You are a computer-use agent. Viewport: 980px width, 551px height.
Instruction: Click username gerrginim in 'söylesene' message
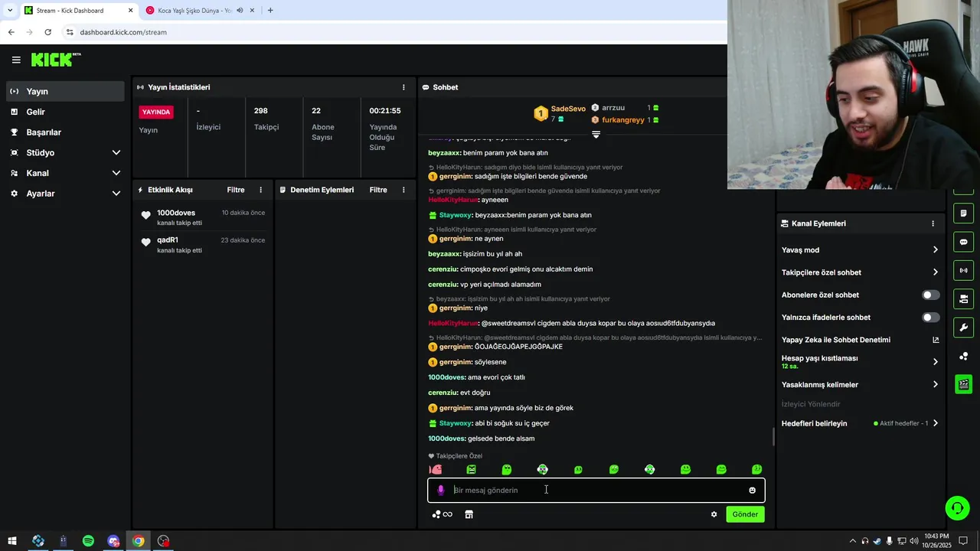(456, 362)
